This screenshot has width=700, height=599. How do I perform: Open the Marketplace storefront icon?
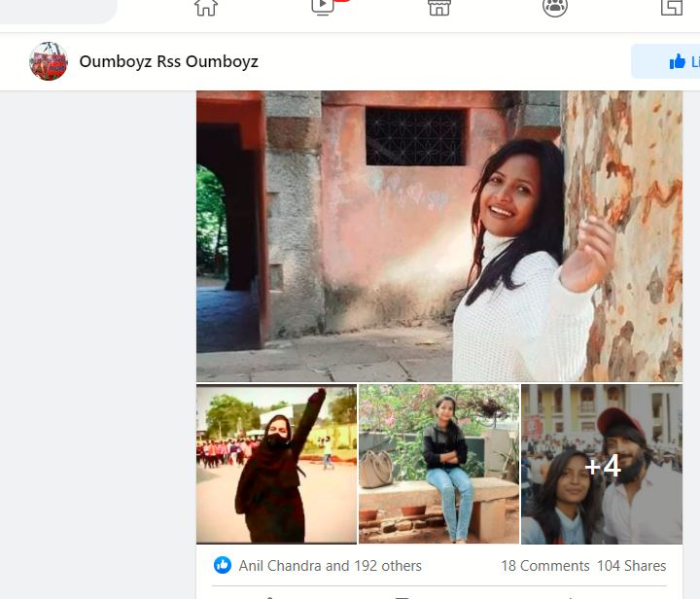coord(439,8)
